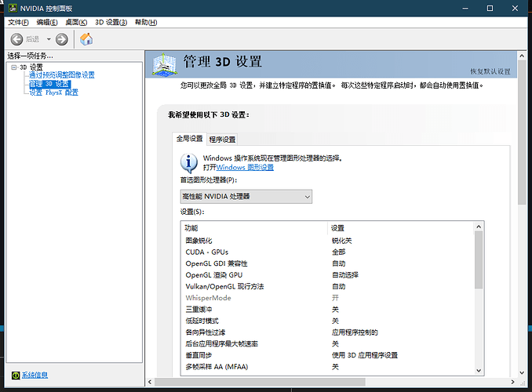
Task: Collapse the 3D 设置 tree node
Action: 14,67
